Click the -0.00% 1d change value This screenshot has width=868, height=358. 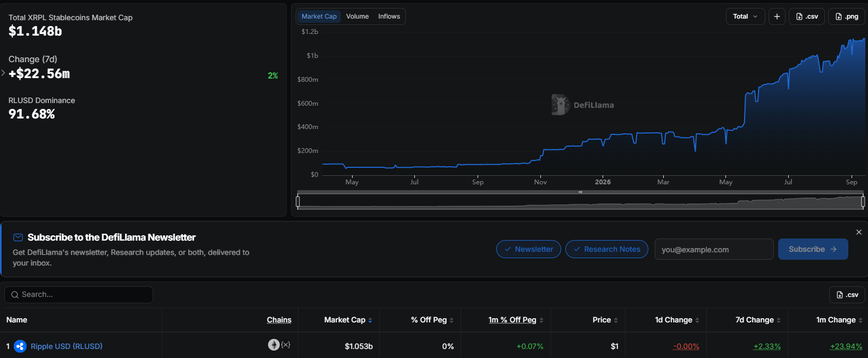click(686, 346)
